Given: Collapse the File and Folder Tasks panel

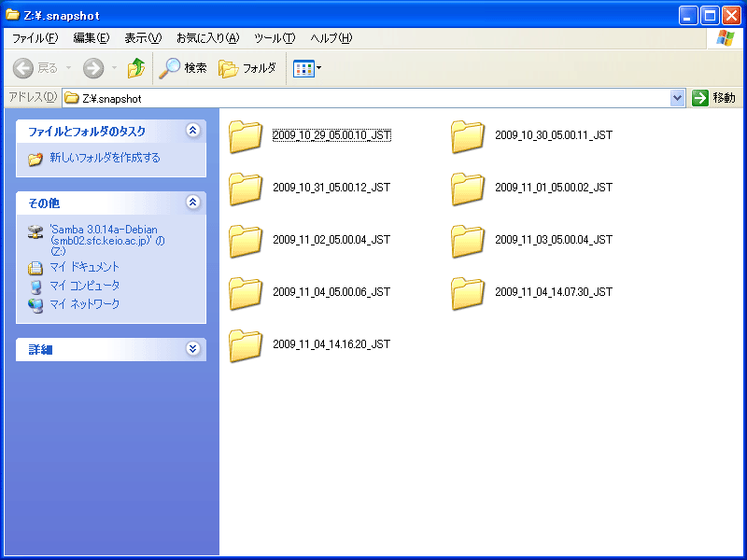Looking at the screenshot, I should coord(192,131).
